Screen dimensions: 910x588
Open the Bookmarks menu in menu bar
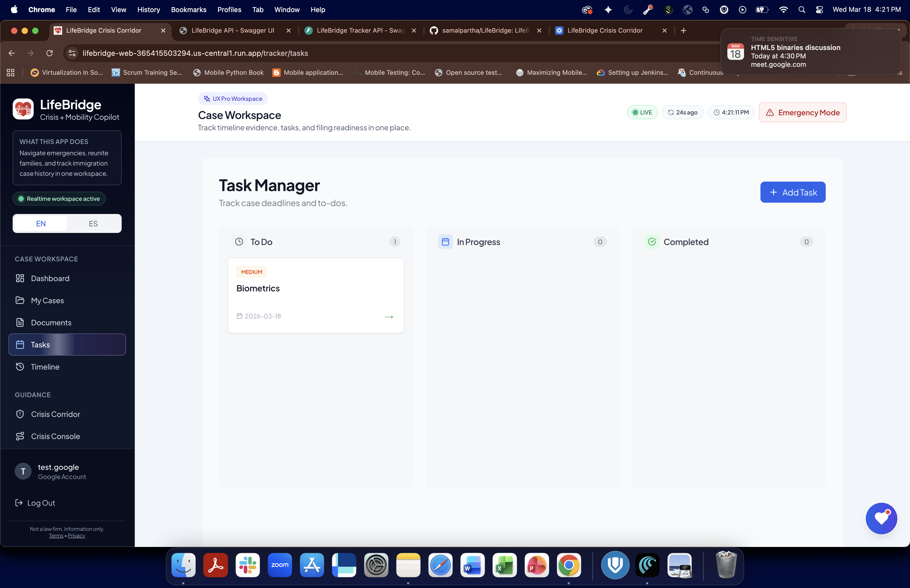pyautogui.click(x=188, y=9)
